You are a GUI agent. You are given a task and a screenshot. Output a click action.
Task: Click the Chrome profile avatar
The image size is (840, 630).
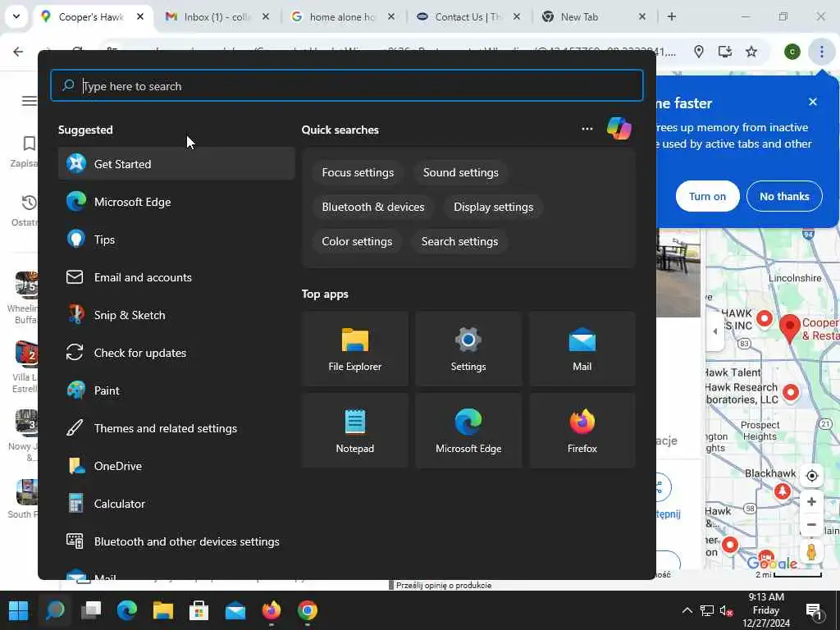click(792, 52)
